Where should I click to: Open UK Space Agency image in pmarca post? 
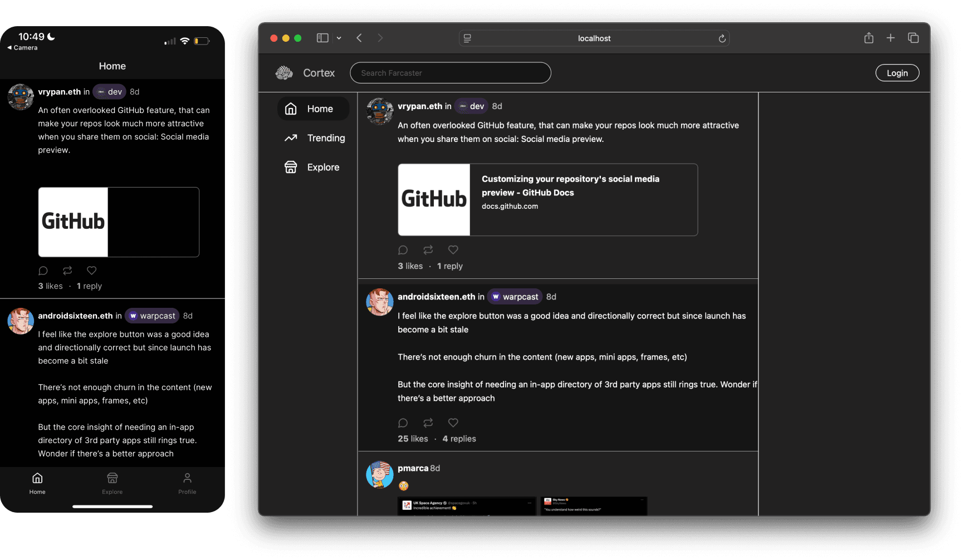pos(467,506)
